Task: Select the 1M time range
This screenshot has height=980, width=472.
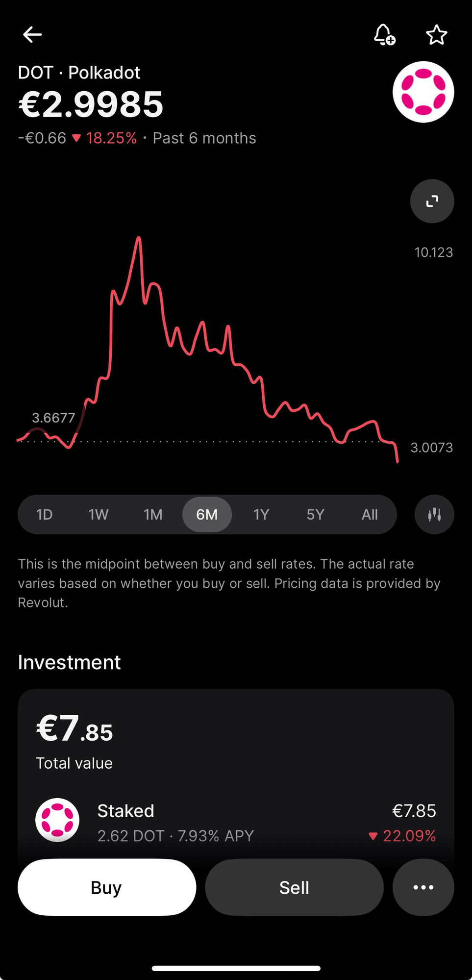Action: click(x=153, y=514)
